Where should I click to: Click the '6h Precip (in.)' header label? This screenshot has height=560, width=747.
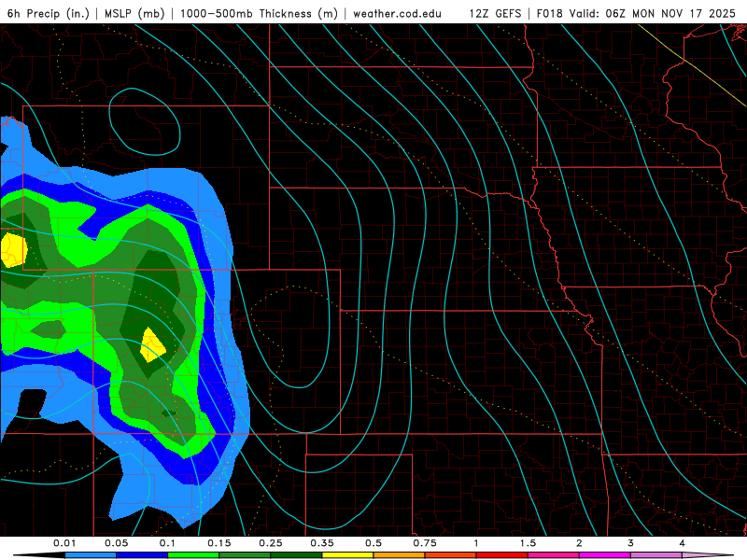coord(49,13)
